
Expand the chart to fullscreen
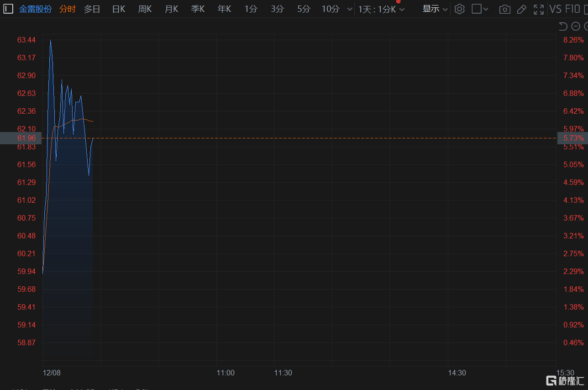click(539, 9)
